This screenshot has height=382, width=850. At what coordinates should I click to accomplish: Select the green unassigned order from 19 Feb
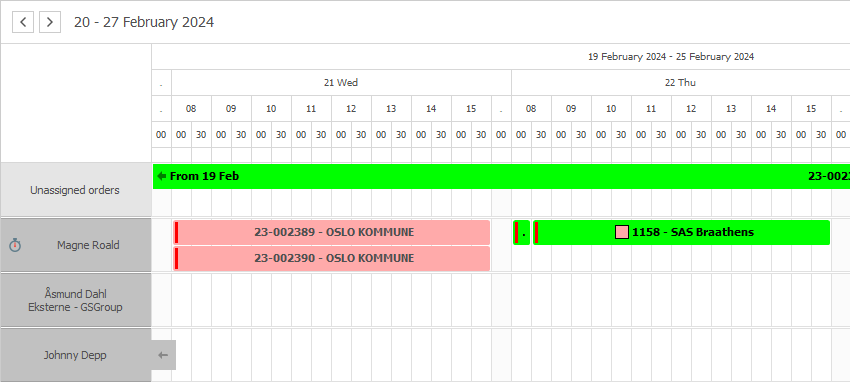501,176
